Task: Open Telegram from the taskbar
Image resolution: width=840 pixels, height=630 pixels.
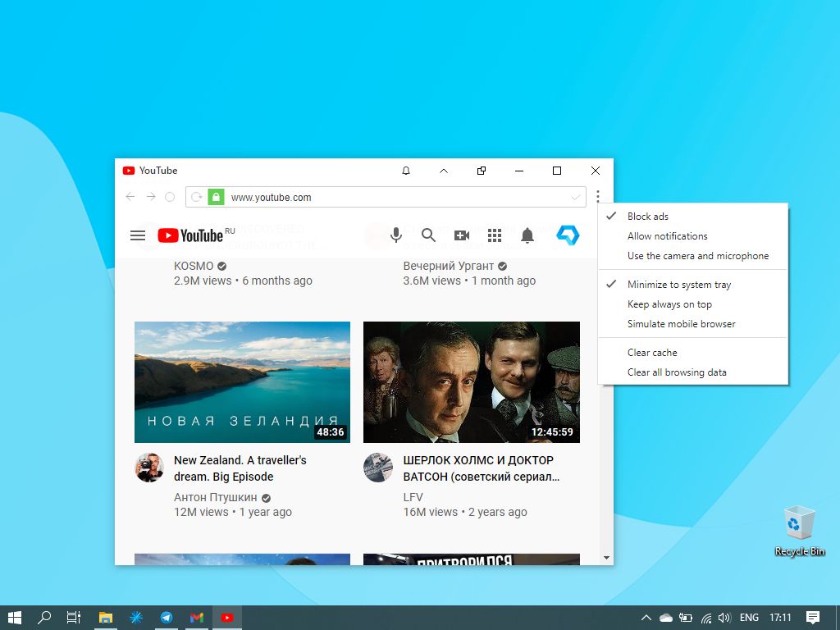Action: [167, 618]
